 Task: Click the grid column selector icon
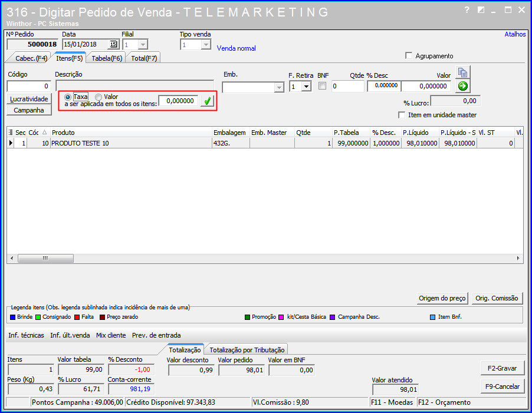[11, 133]
